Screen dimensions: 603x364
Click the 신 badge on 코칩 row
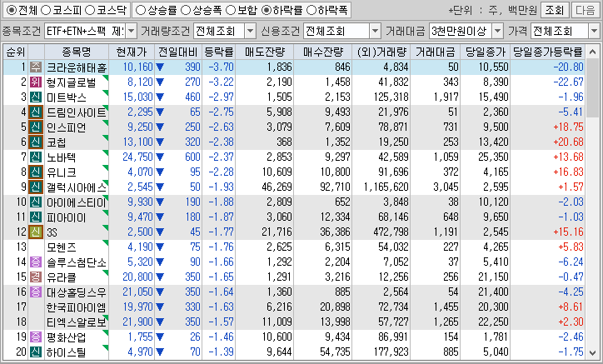[36, 142]
